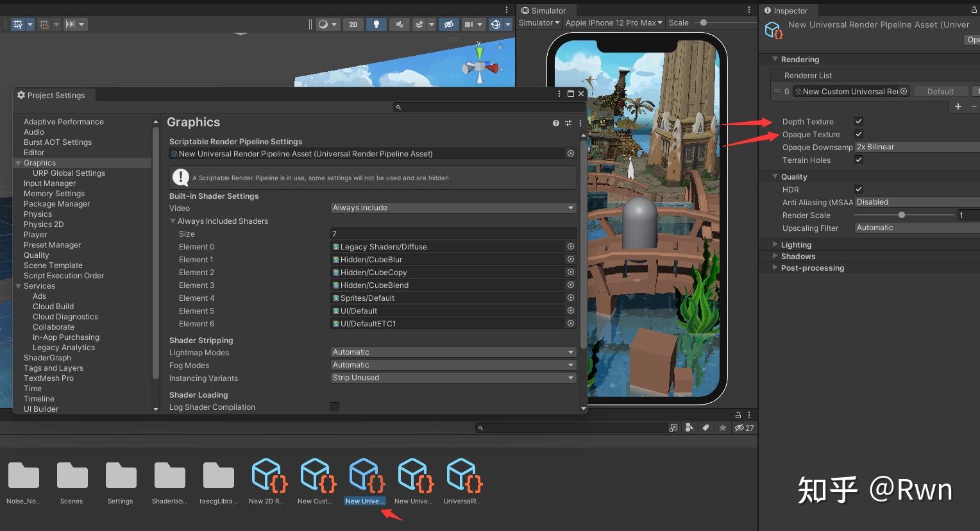Image resolution: width=980 pixels, height=531 pixels.
Task: Enable Log Shader Compilation checkbox
Action: click(x=335, y=407)
